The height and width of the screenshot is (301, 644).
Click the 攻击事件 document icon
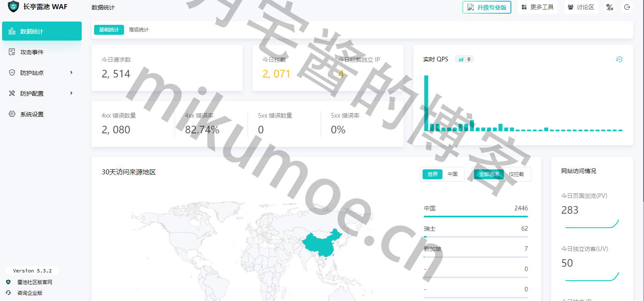point(12,52)
